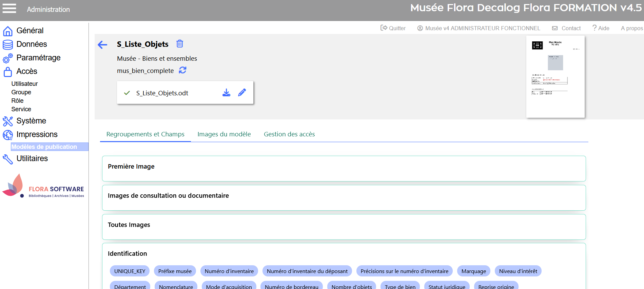Select the Mode d'acquisition chip
The width and height of the screenshot is (644, 289).
click(x=229, y=286)
